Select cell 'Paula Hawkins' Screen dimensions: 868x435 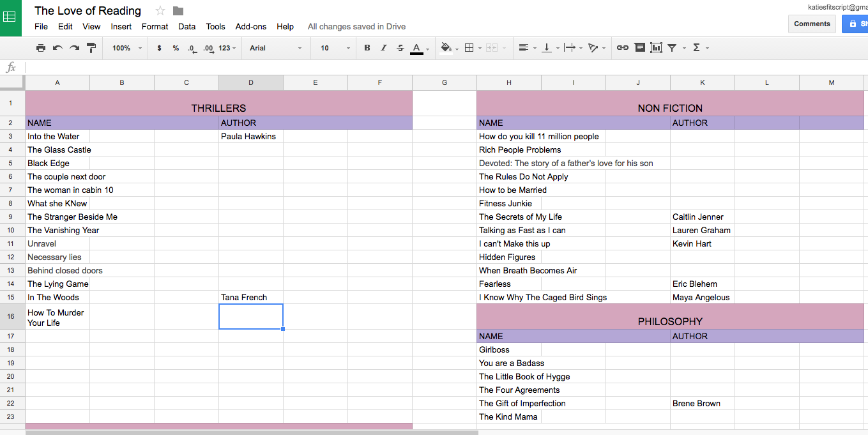click(x=251, y=136)
